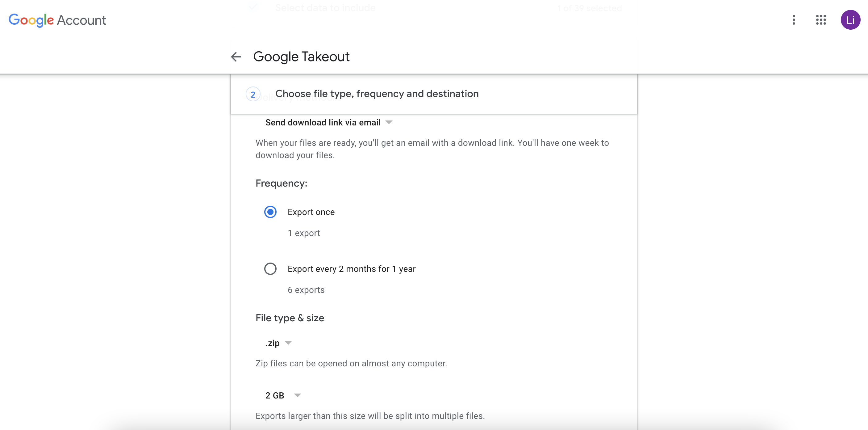Click the arrow next to .zip
This screenshot has width=868, height=430.
coord(288,343)
